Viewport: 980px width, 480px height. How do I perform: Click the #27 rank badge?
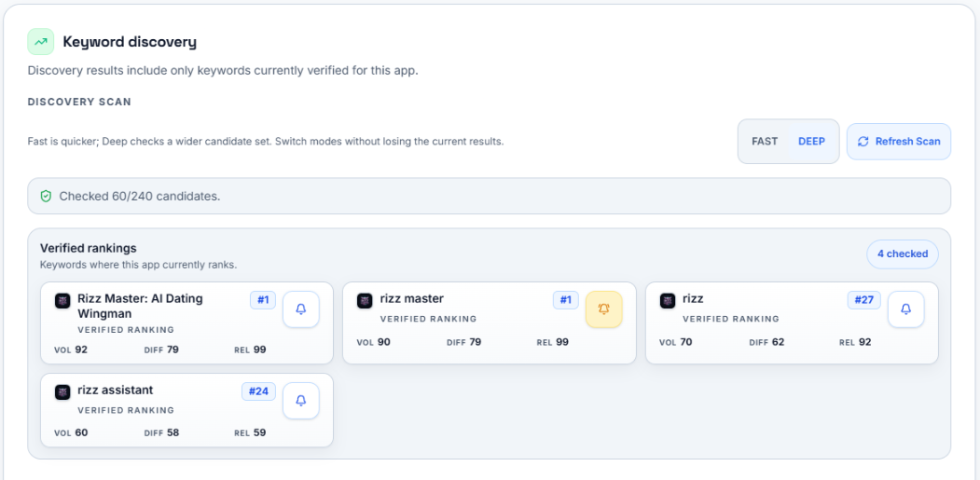point(863,300)
